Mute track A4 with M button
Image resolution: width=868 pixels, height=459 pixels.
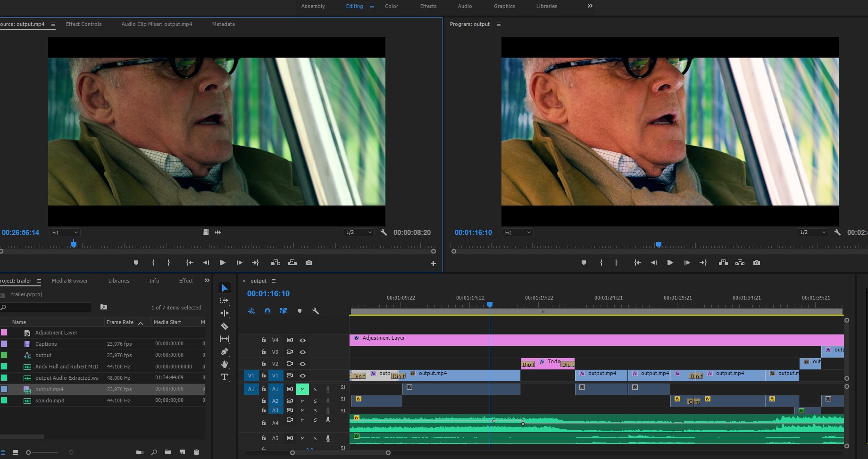(302, 420)
